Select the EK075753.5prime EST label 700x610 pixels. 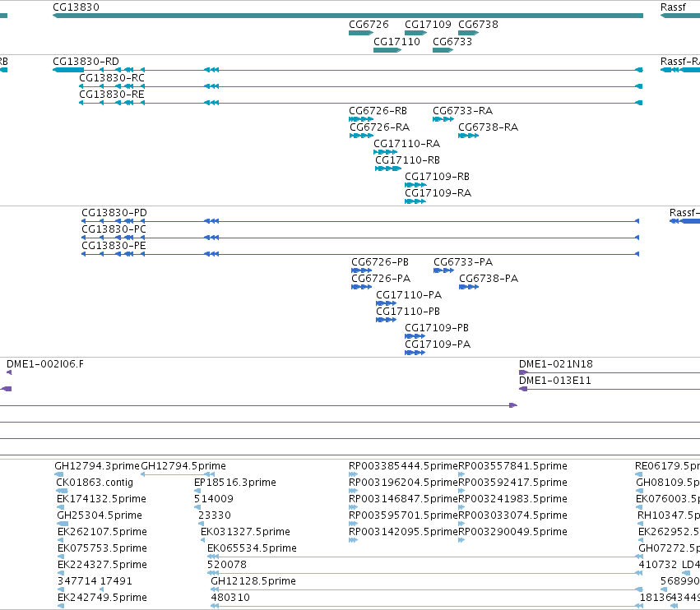coord(102,548)
